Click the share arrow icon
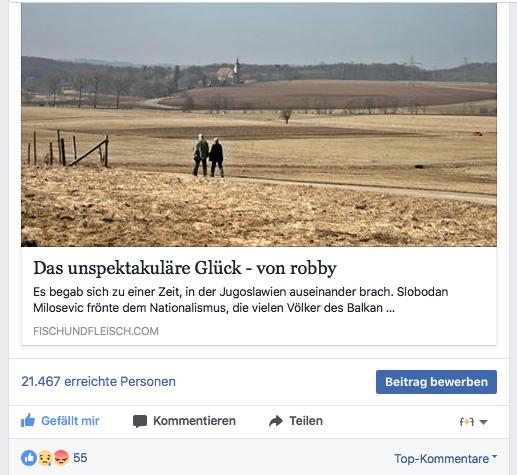517x475 pixels. coord(276,421)
